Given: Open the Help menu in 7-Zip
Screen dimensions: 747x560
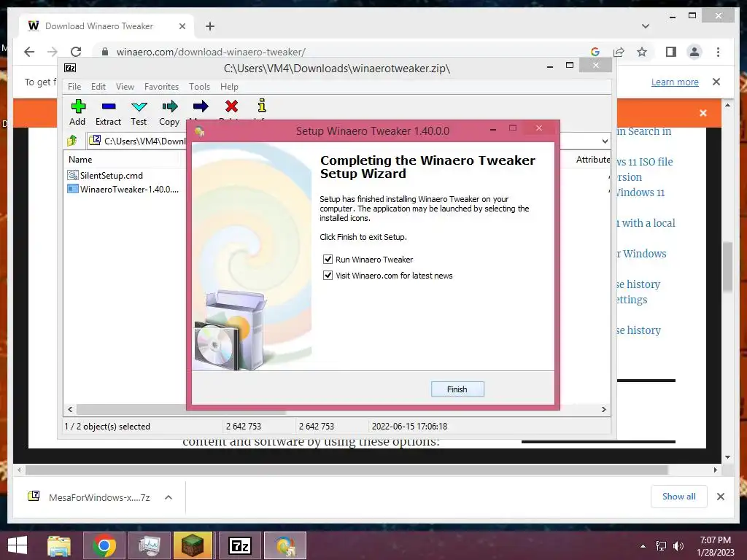Looking at the screenshot, I should pos(229,87).
